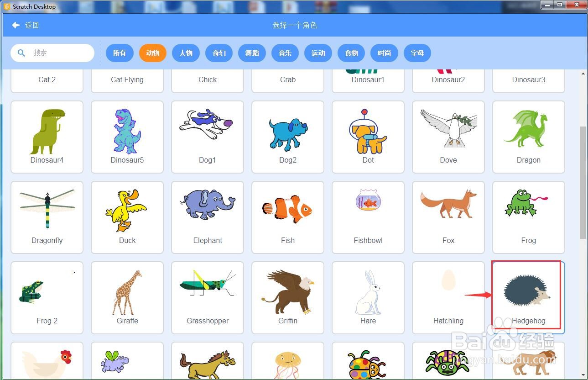Click the back arrow icon
The width and height of the screenshot is (588, 380).
click(16, 25)
